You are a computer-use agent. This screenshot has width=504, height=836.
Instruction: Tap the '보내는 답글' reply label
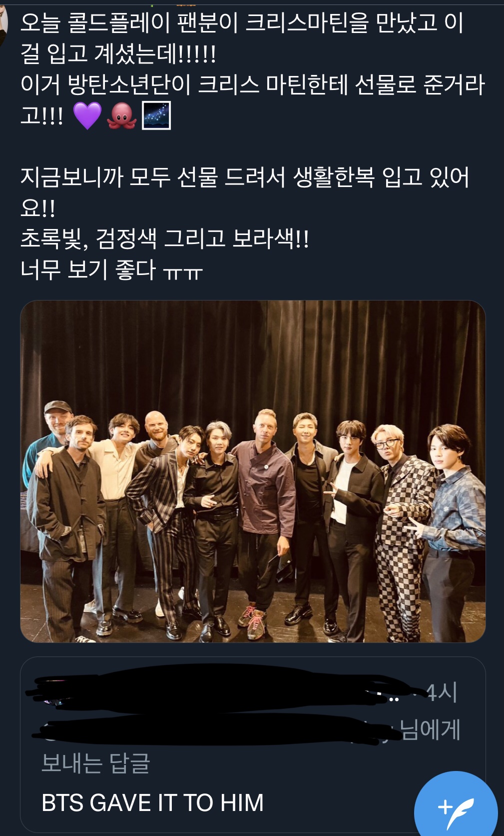pos(95,763)
